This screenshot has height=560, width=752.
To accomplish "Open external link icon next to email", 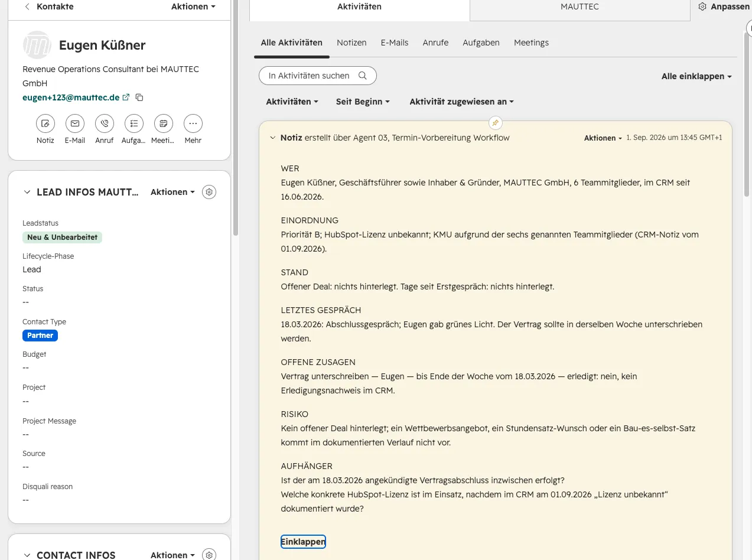I will [126, 97].
